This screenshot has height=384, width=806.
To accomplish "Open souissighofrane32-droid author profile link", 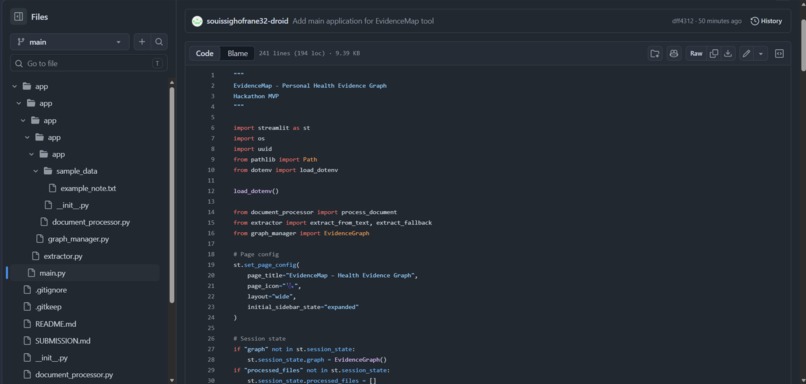I will point(247,21).
